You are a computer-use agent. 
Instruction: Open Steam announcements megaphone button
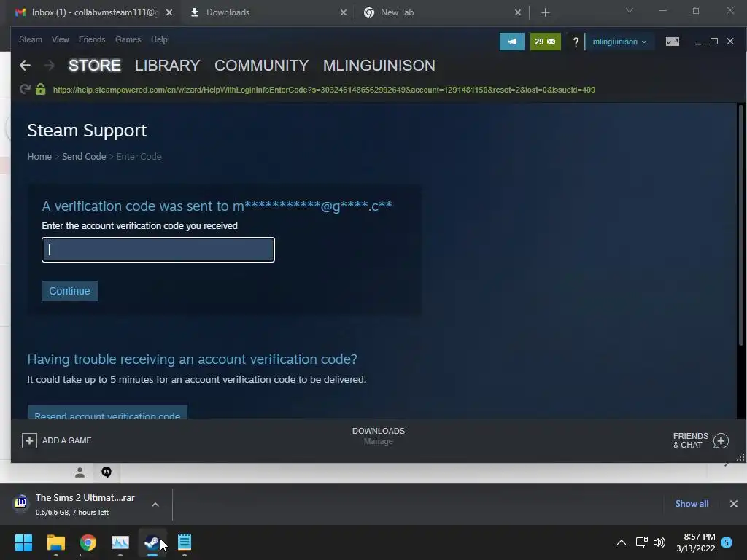(x=511, y=42)
